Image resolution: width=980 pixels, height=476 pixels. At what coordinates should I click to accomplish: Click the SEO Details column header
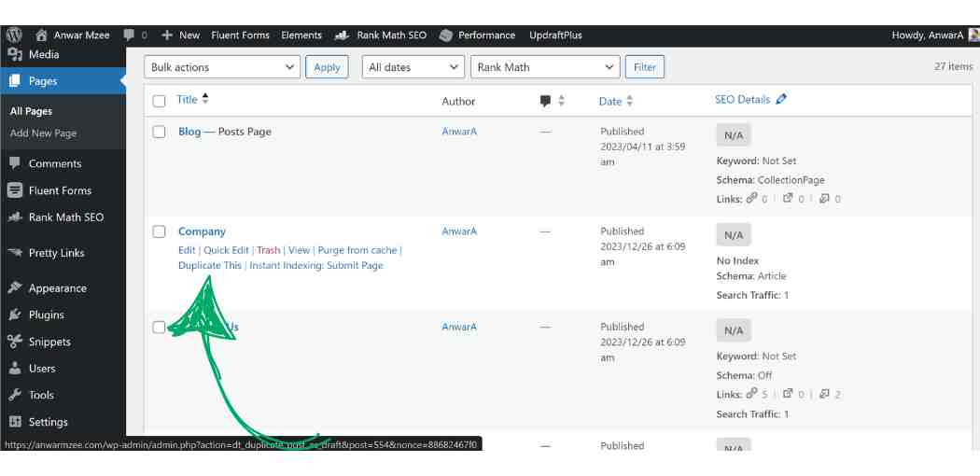coord(743,99)
